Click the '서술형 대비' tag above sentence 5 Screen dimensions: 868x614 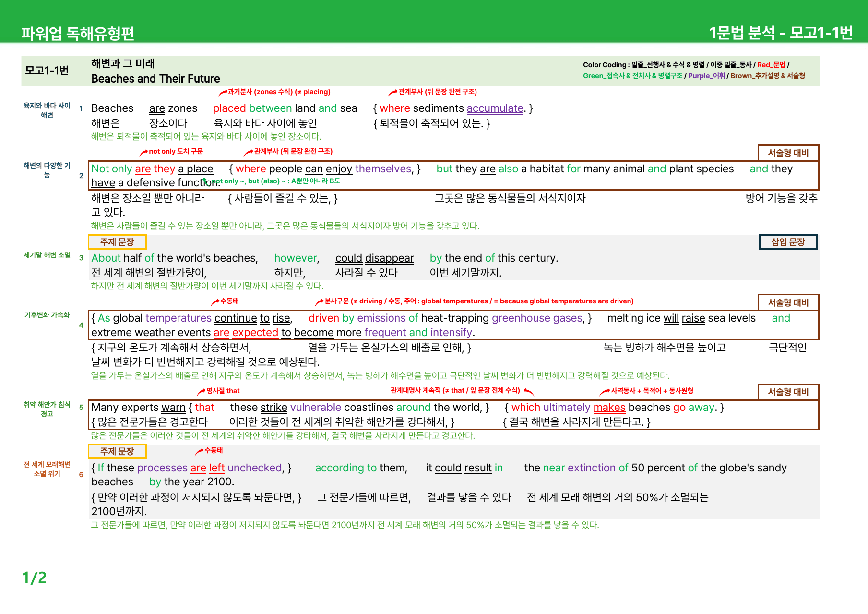click(x=788, y=392)
